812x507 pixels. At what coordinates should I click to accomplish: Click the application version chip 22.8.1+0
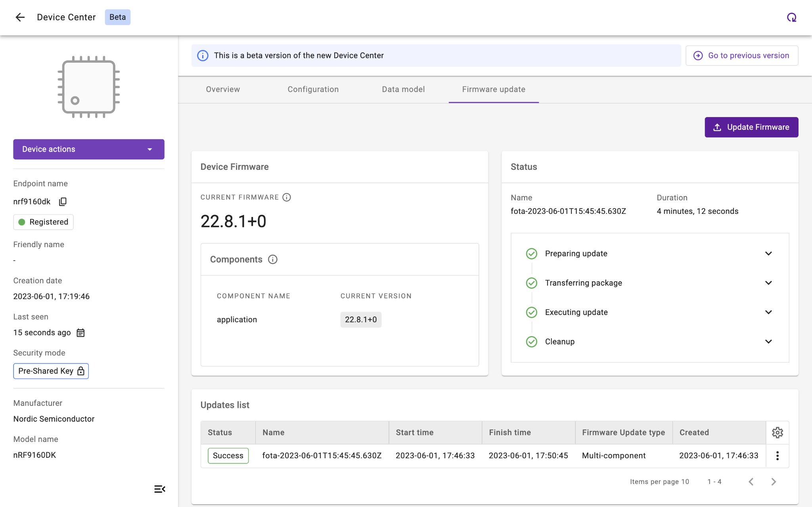(361, 320)
